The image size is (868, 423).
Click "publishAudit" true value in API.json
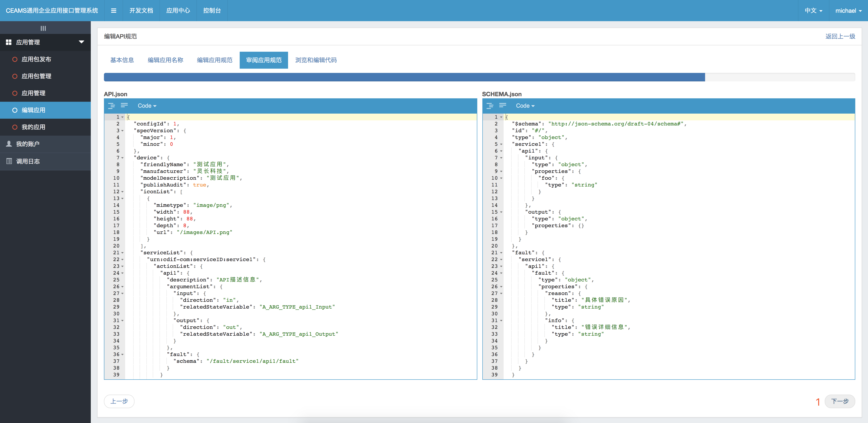coord(199,185)
